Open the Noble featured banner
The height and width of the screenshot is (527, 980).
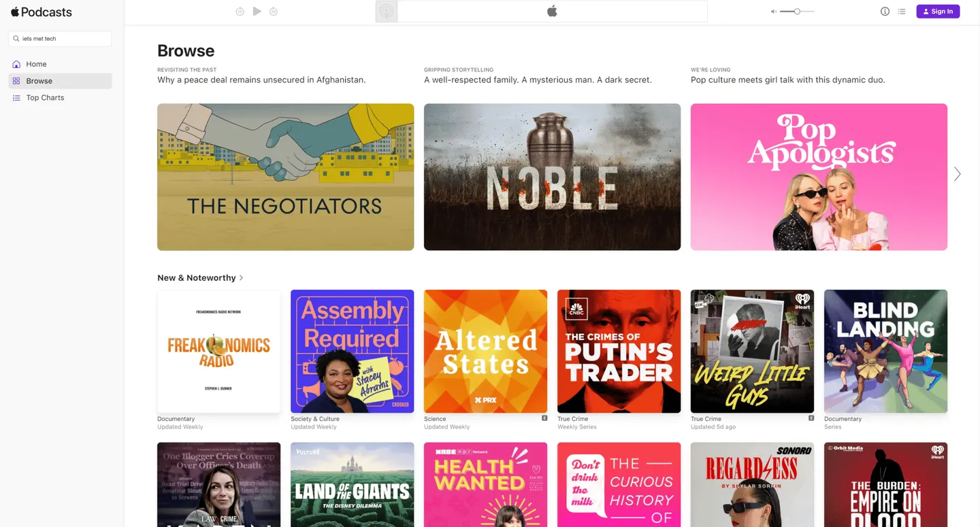tap(552, 177)
